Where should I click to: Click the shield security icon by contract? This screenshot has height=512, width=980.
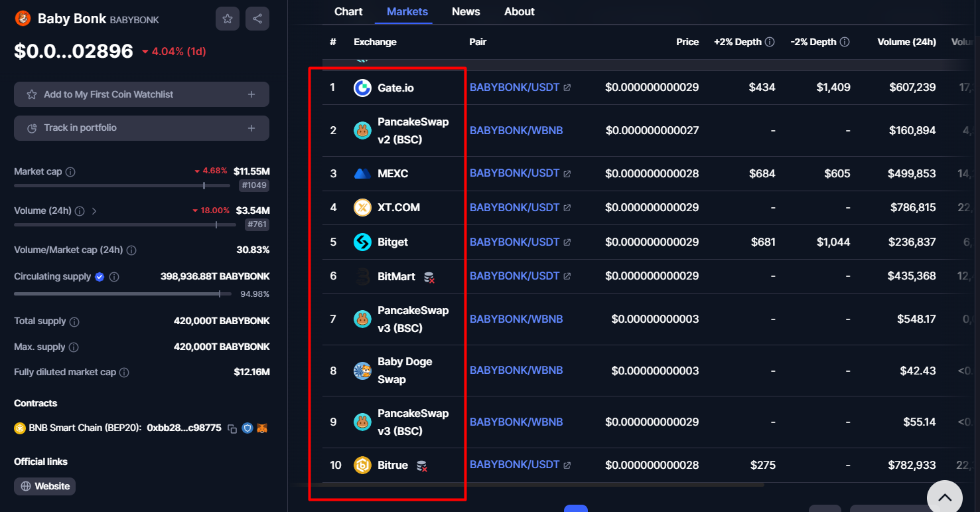[x=247, y=428]
